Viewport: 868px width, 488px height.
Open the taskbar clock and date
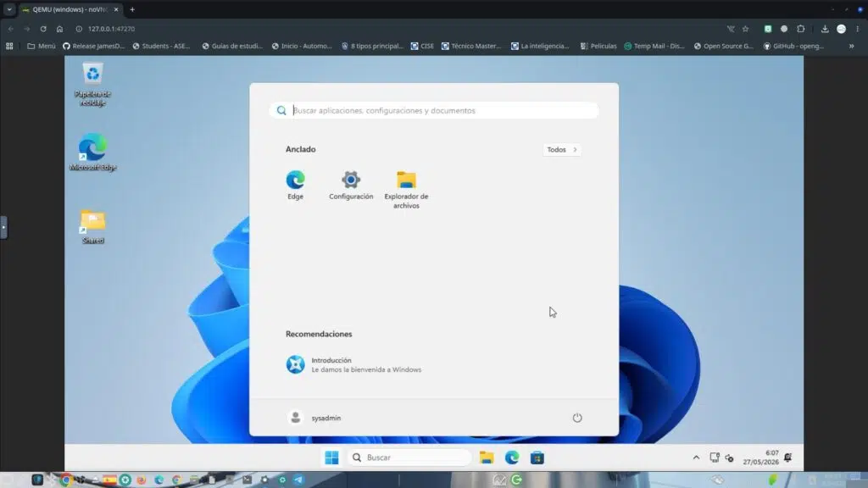(760, 457)
